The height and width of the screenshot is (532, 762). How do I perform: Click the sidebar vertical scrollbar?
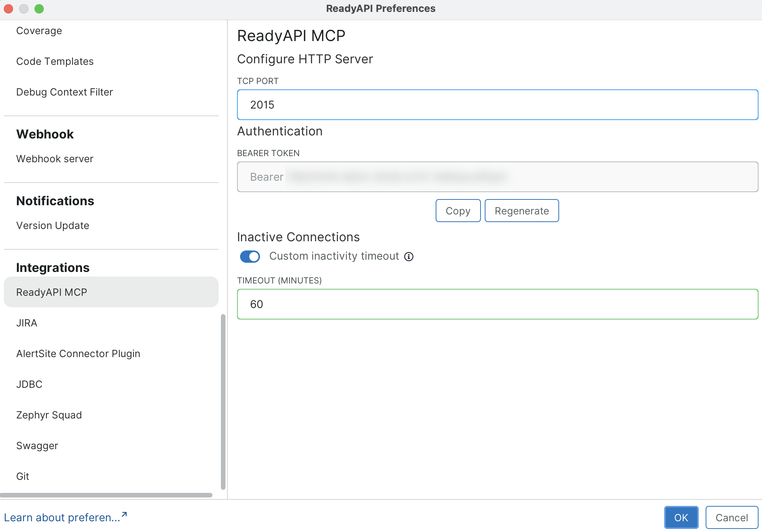[x=223, y=402]
